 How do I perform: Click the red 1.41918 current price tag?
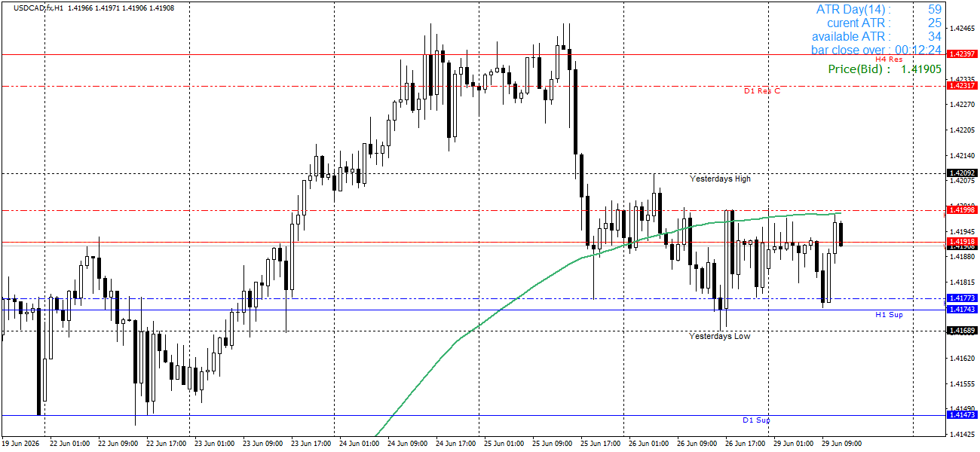point(962,241)
